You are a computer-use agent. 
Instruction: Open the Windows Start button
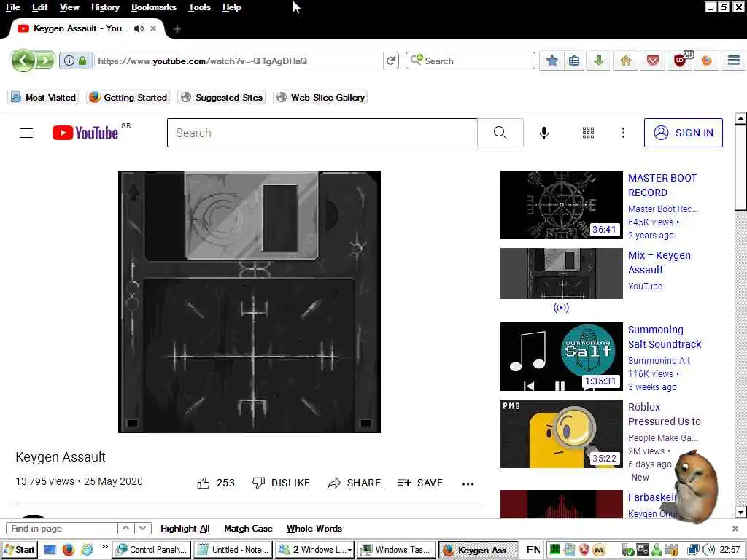pyautogui.click(x=19, y=550)
